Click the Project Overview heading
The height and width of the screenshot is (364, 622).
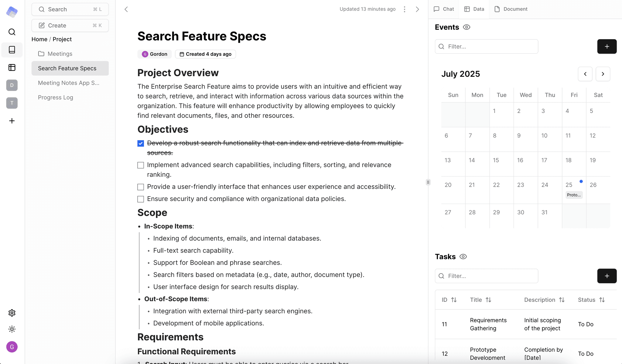pos(178,73)
